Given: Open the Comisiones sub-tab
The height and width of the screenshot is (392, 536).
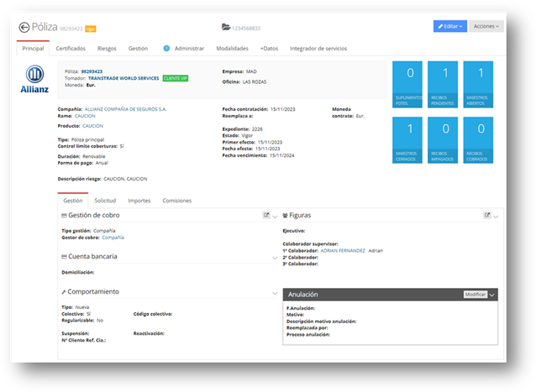Looking at the screenshot, I should pos(176,201).
